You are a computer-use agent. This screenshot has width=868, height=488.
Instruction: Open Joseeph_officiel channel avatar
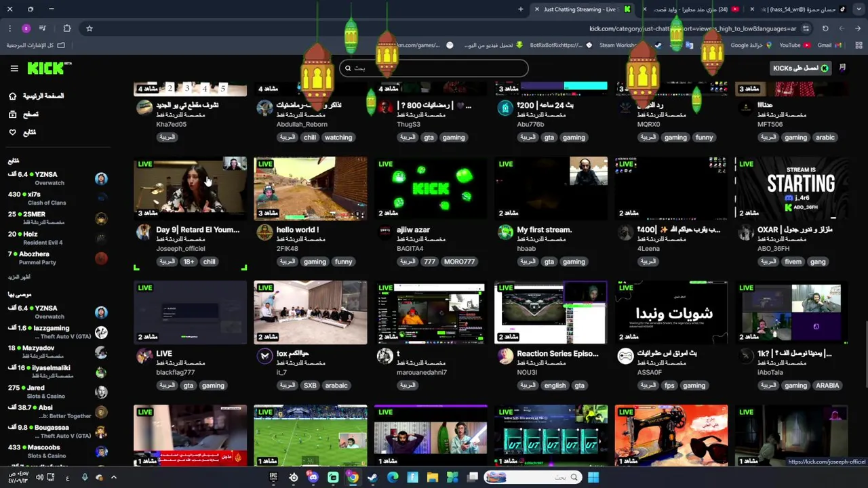(x=144, y=232)
